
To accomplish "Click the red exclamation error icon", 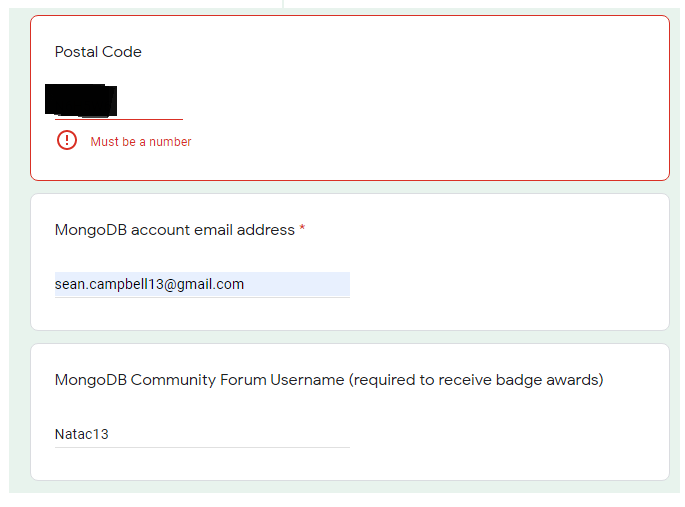I will coord(67,141).
